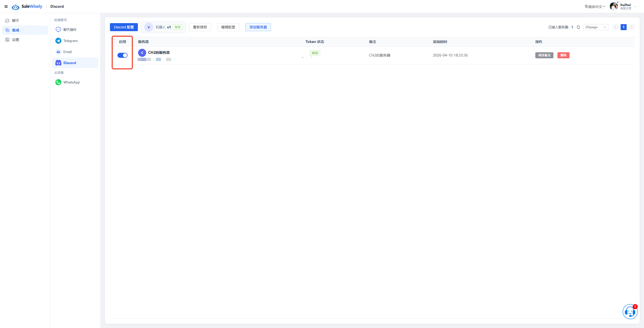Click the re-authorize button

coord(200,27)
